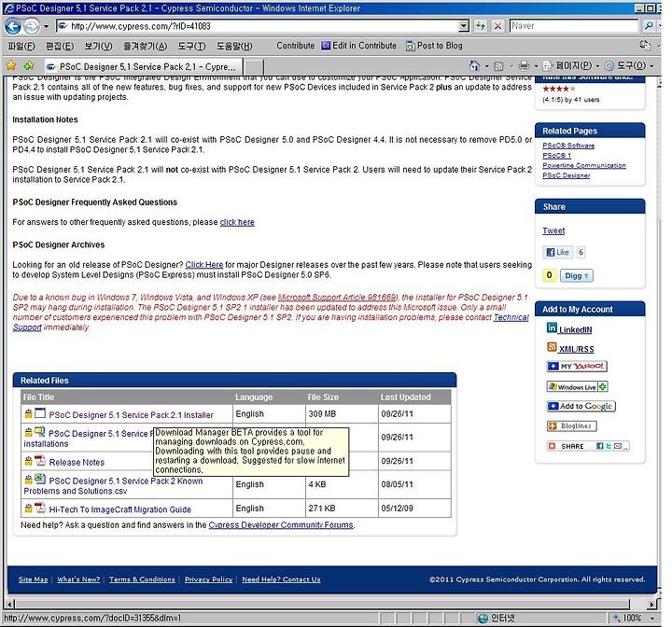Click the Favorites star icon
672x627 pixels.
tap(11, 65)
